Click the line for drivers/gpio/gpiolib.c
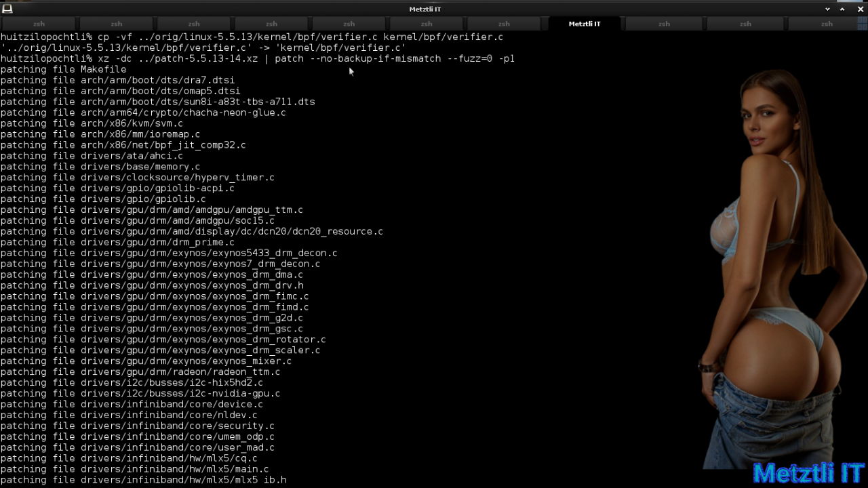 click(x=103, y=199)
